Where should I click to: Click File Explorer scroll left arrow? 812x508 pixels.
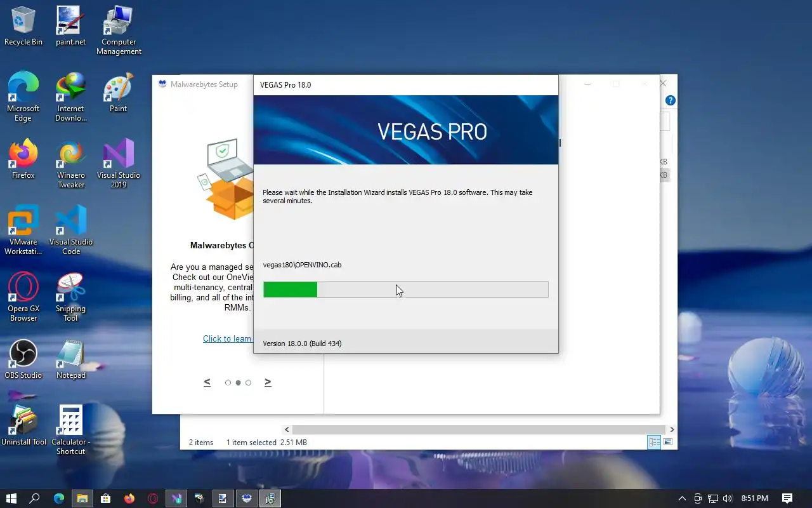(x=287, y=430)
